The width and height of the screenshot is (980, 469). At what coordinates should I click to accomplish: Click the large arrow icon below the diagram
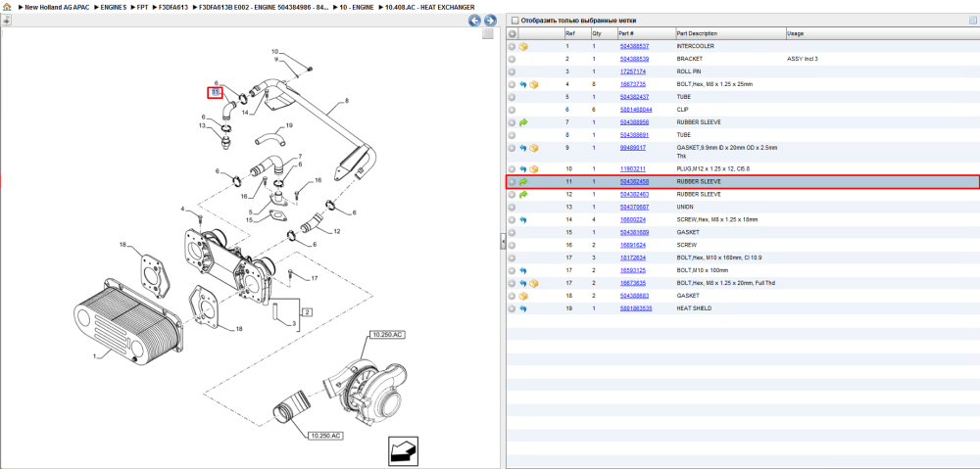coord(403,451)
